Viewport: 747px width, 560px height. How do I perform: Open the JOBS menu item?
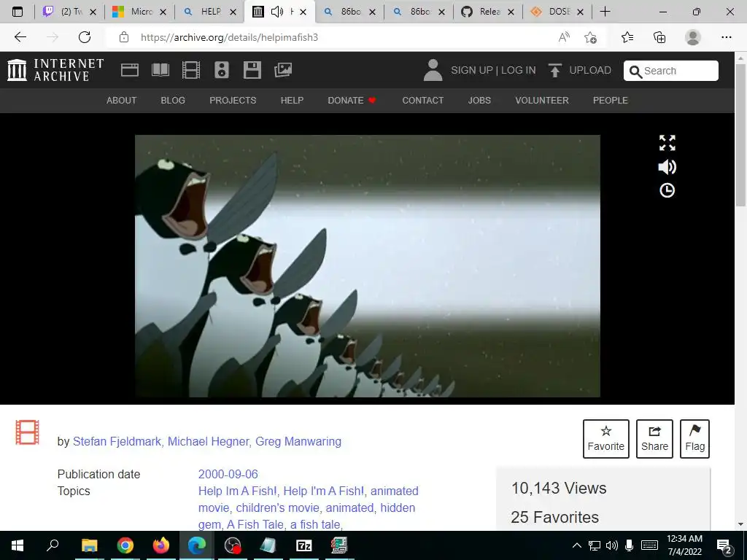click(x=479, y=101)
